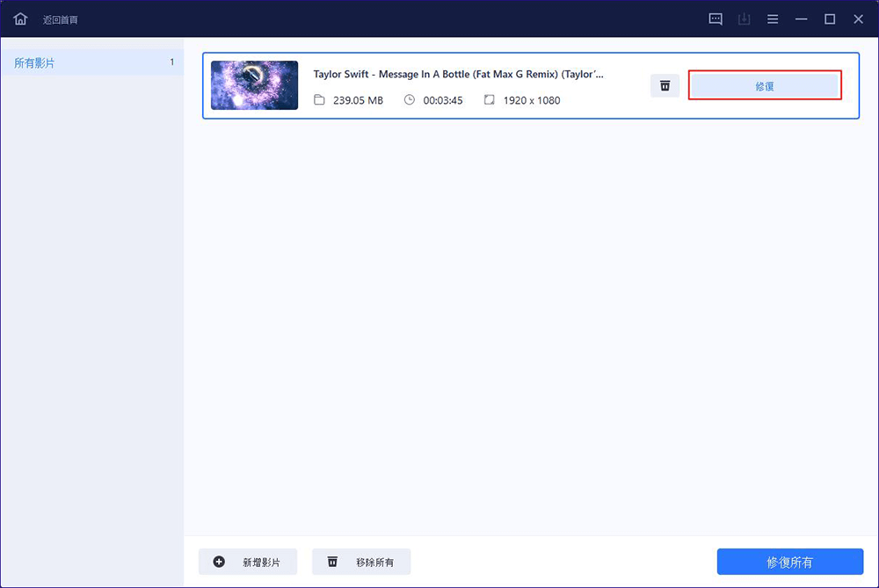Click the Taylor Swift video thumbnail
The image size is (879, 588).
255,85
